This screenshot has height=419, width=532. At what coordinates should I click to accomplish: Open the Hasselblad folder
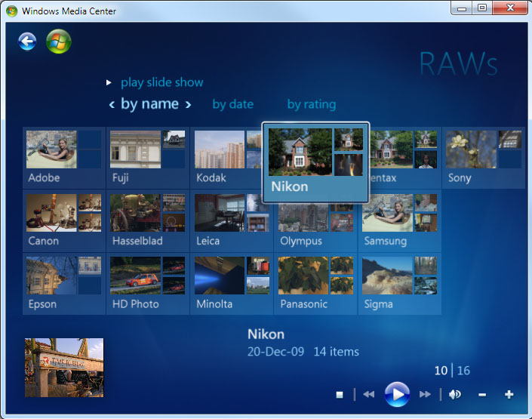click(x=148, y=221)
